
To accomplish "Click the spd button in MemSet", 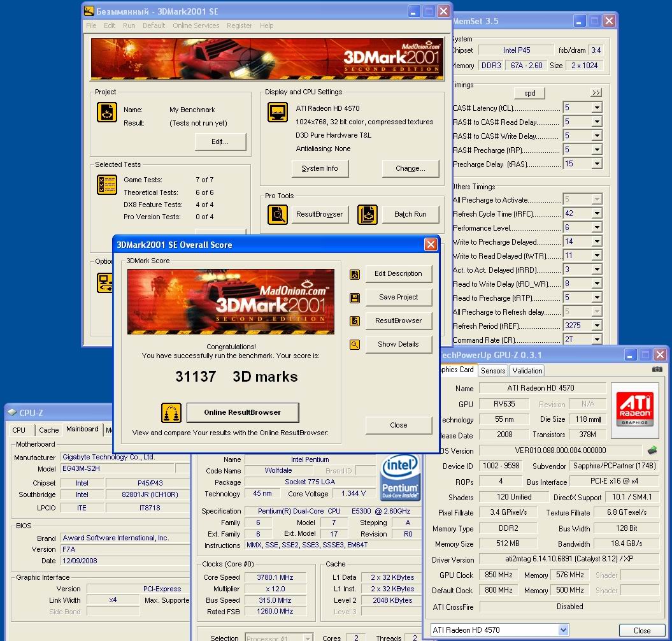I will point(529,93).
